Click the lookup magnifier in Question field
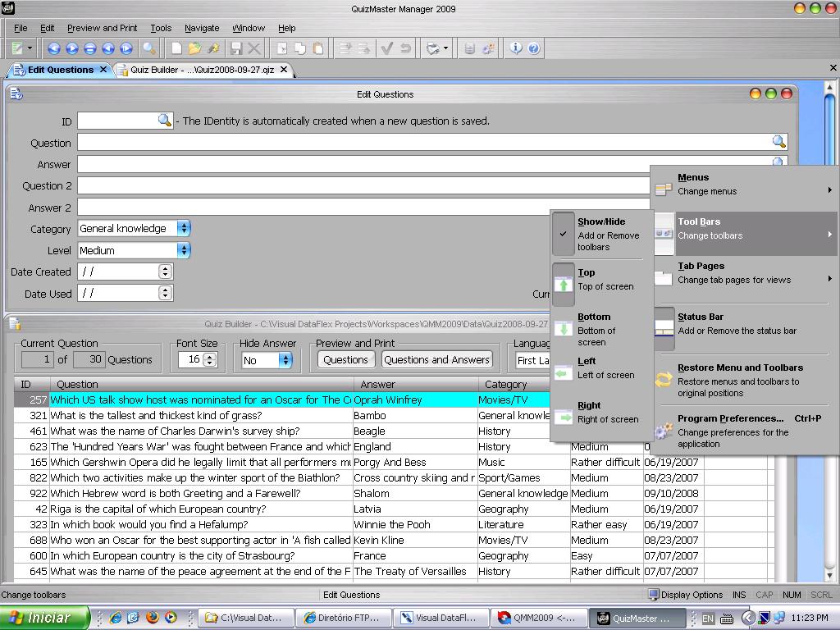The height and width of the screenshot is (630, 840). coord(778,142)
